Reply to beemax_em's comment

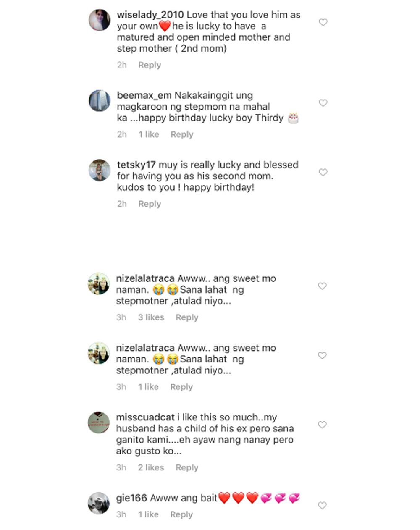click(181, 134)
